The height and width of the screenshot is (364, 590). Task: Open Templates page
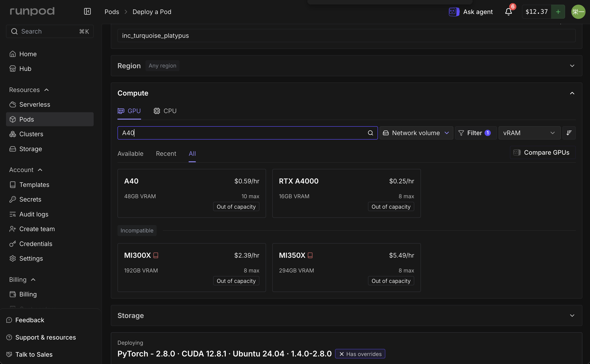[x=50, y=185]
